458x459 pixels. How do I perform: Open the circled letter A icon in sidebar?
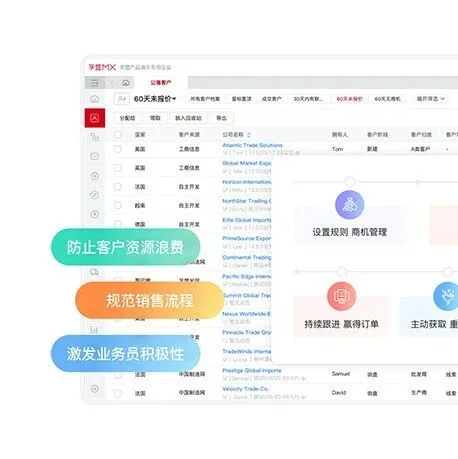[95, 214]
